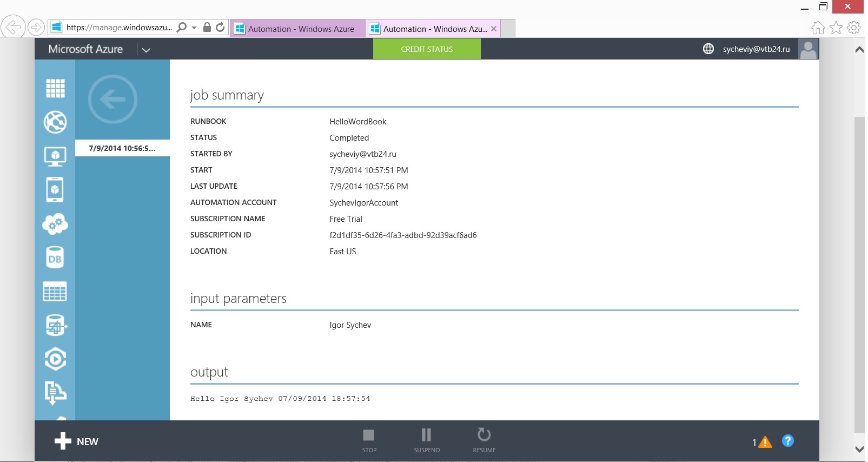Screen dimensions: 868x462
Task: Go back using the large circled arrow
Action: click(x=112, y=99)
